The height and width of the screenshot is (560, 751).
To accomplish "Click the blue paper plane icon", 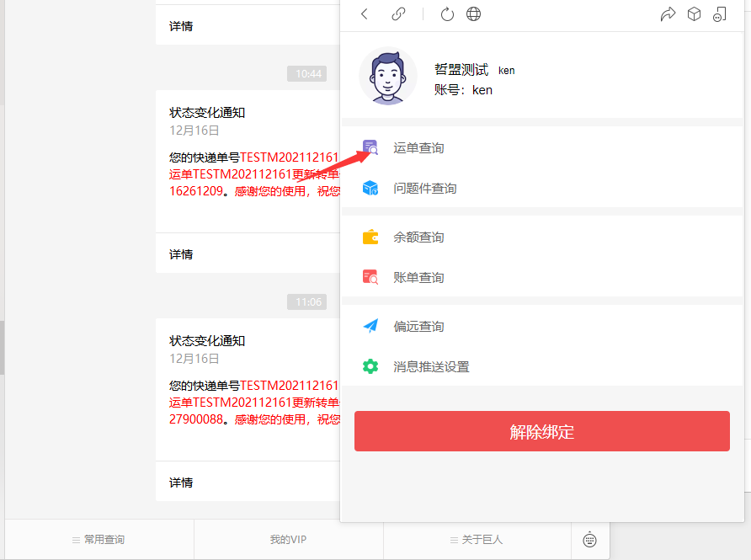I will point(370,326).
